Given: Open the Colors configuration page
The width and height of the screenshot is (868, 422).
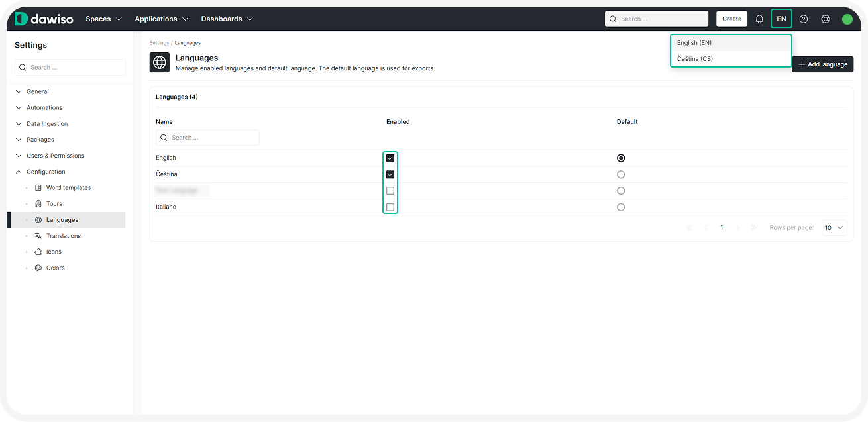Looking at the screenshot, I should (x=55, y=268).
